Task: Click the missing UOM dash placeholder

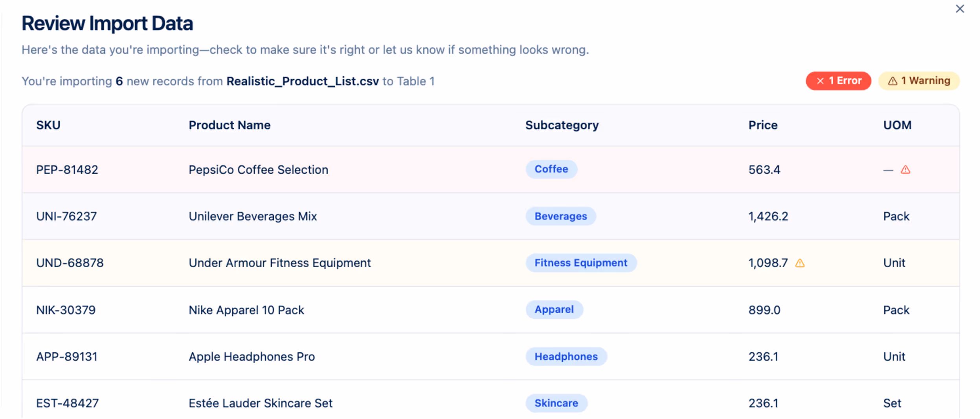Action: (x=887, y=169)
